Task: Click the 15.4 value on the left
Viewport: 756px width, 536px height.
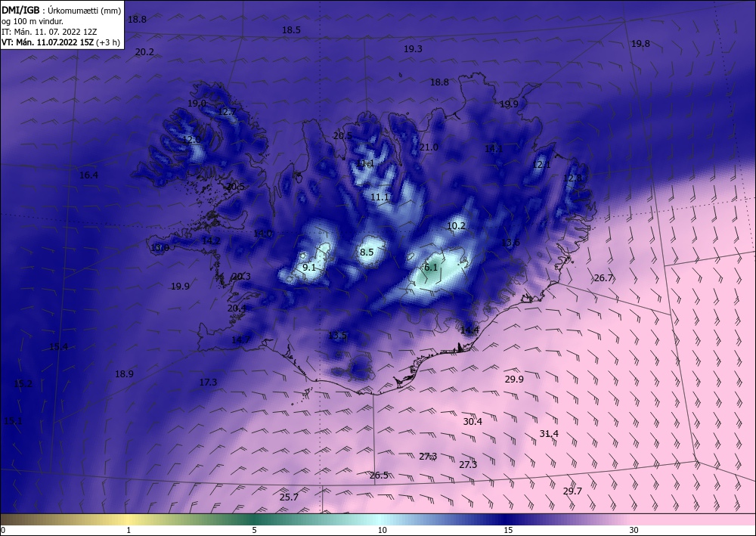Action: tap(58, 346)
